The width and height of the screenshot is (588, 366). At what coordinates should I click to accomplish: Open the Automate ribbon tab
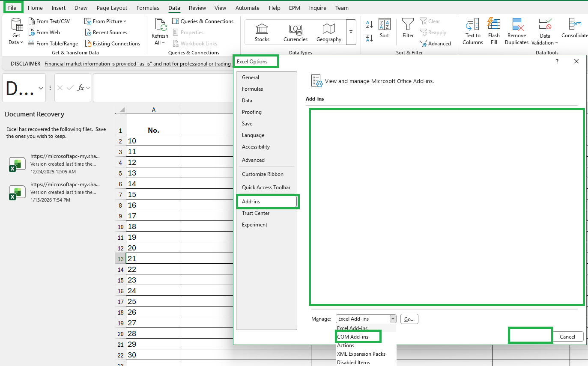248,8
